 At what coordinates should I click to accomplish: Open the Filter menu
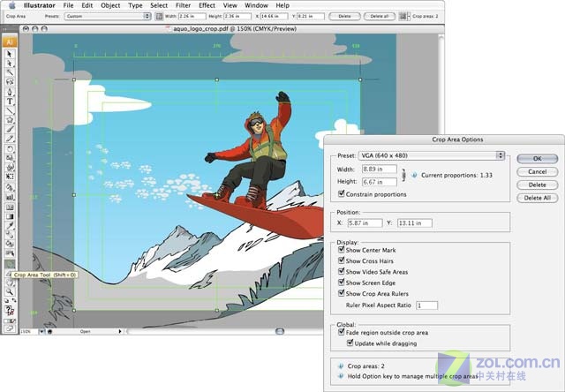click(x=183, y=5)
